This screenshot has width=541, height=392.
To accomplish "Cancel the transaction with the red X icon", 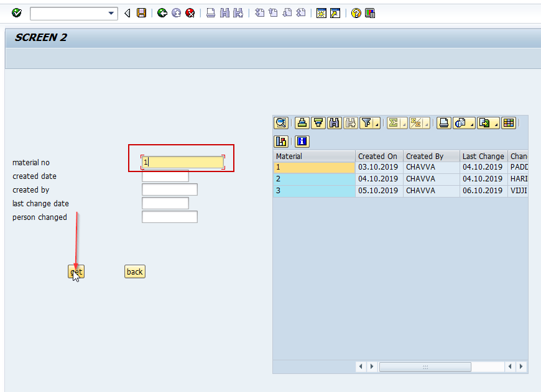I will click(190, 13).
